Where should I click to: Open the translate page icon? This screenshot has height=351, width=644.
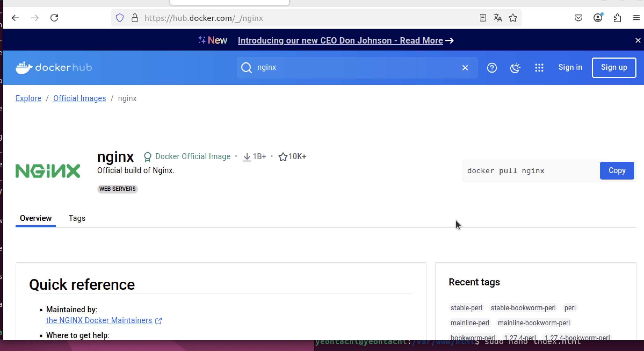(x=498, y=18)
